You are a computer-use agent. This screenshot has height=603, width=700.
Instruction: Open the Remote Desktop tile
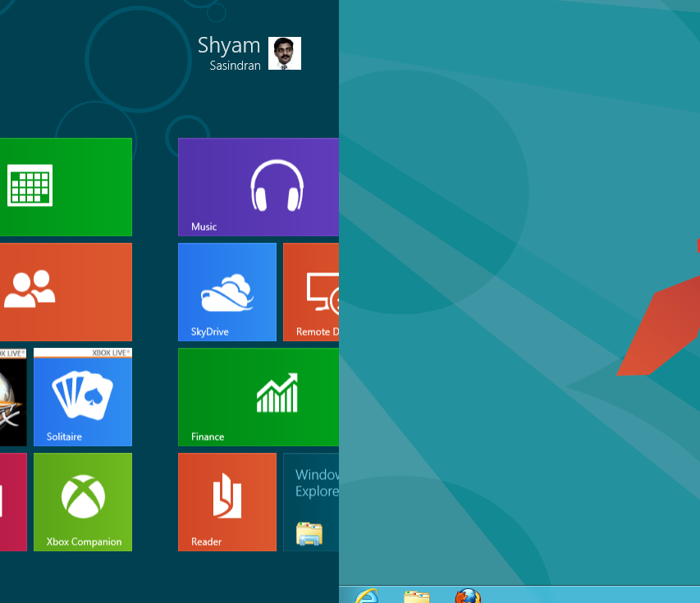tap(311, 292)
